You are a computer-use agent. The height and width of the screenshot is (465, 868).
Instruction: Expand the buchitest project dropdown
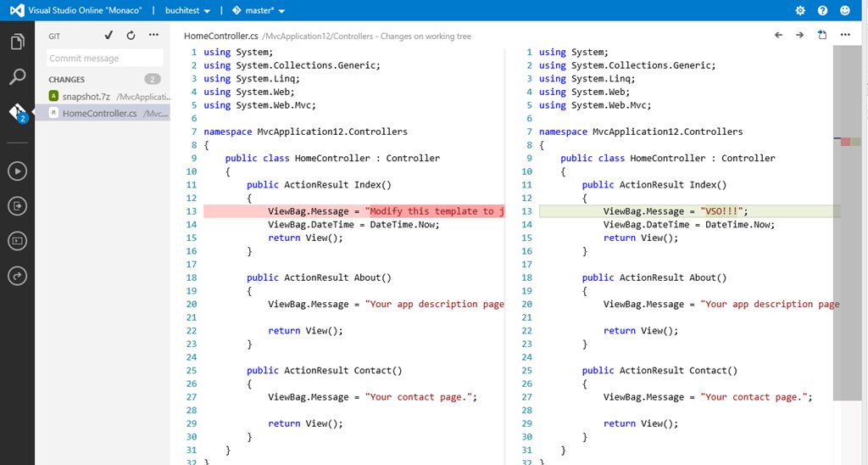coord(188,10)
